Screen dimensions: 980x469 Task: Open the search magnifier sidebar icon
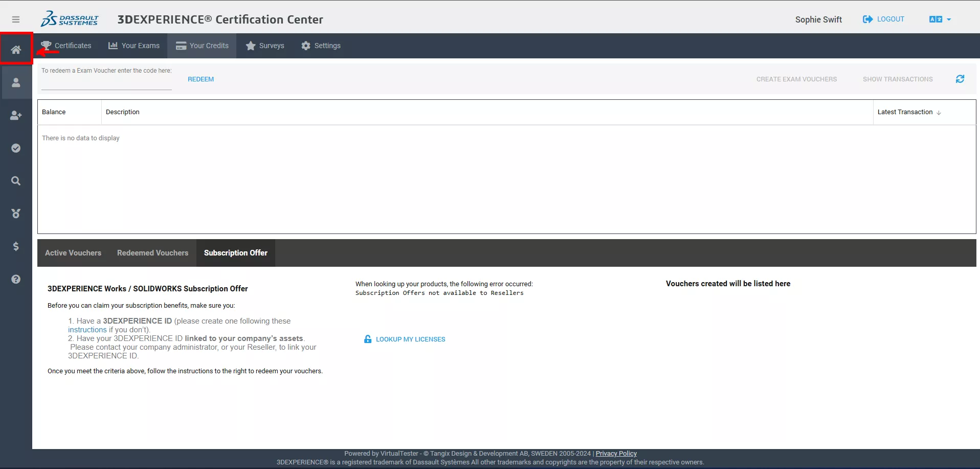[16, 181]
